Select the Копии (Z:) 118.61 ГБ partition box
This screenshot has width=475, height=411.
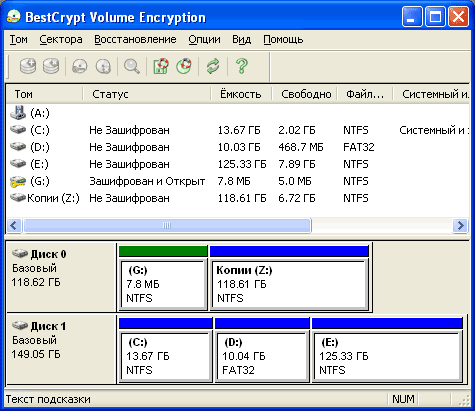289,284
